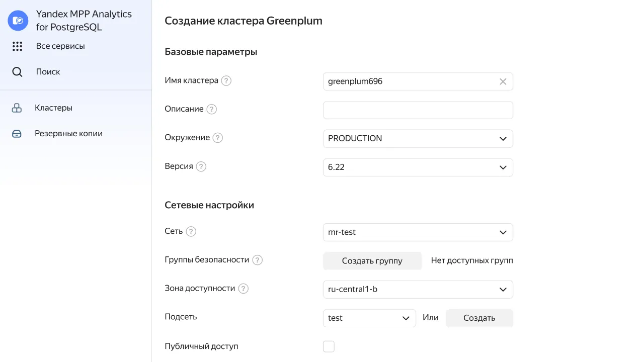644x362 pixels.
Task: Open the PRODUCTION environment dropdown
Action: [x=418, y=139]
